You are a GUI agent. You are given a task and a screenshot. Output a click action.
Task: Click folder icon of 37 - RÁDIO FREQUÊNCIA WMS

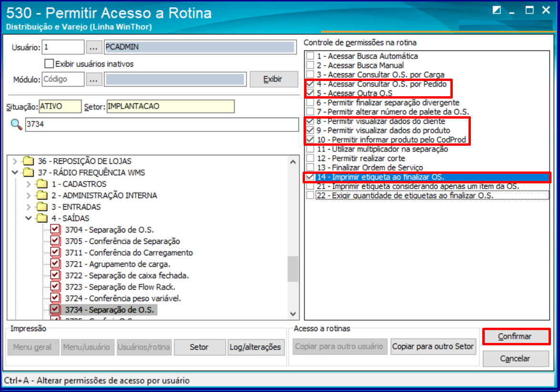click(x=28, y=173)
